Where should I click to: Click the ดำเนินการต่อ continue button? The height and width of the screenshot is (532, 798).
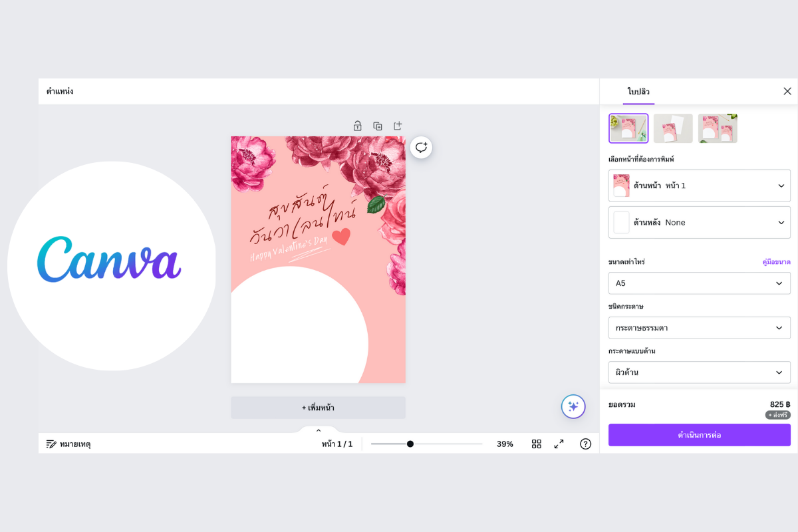pos(700,435)
